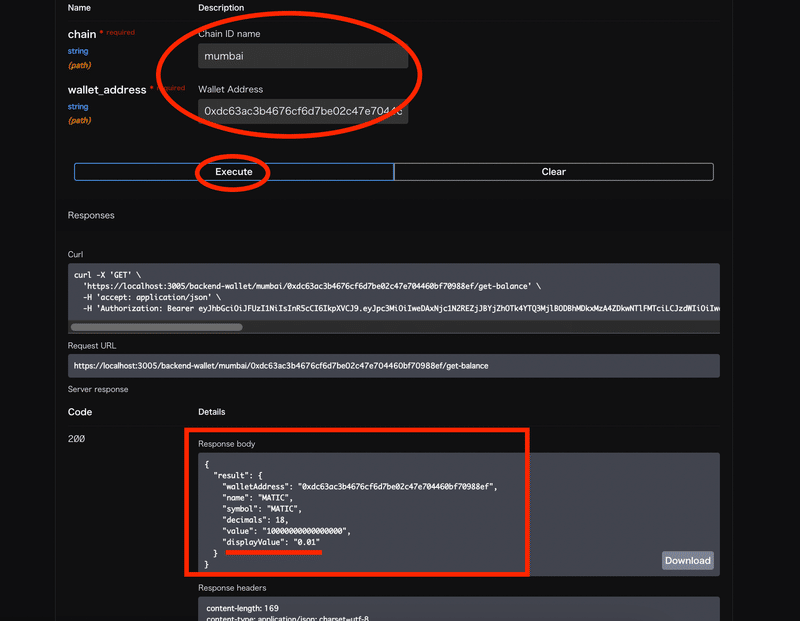This screenshot has height=621, width=800.
Task: Select the "decimals": 18 line
Action: click(255, 520)
